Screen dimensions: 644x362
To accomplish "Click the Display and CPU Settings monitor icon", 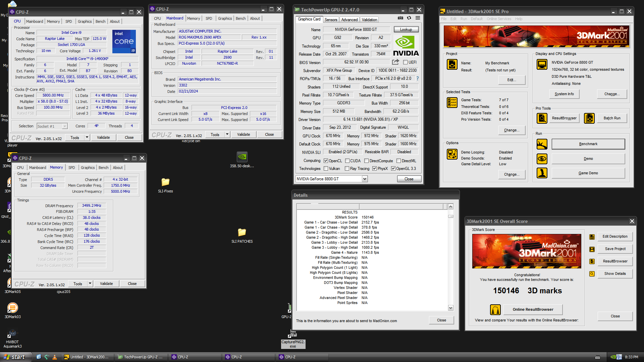I will pyautogui.click(x=542, y=64).
